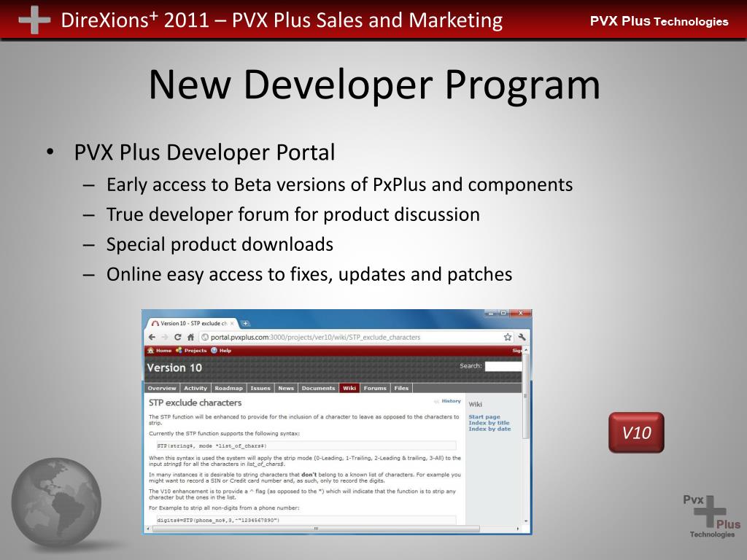The image size is (747, 560).
Task: Click the Version 10 project heading
Action: pyautogui.click(x=174, y=367)
